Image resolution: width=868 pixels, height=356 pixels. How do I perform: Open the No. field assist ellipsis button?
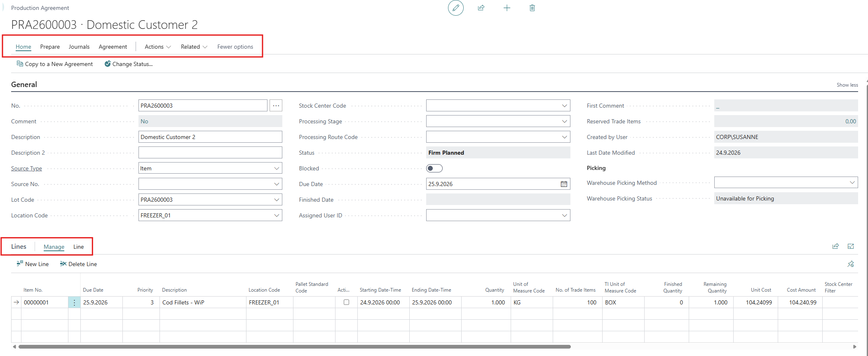[276, 106]
